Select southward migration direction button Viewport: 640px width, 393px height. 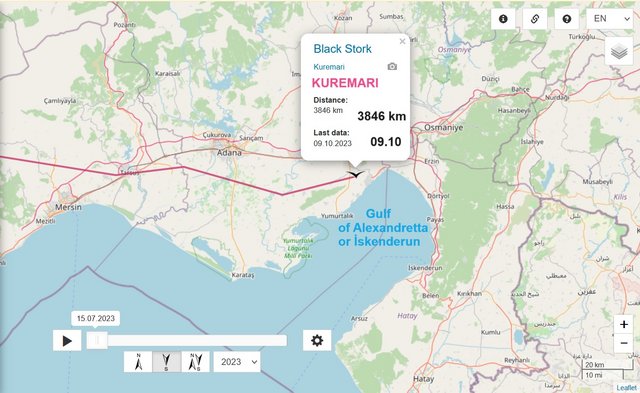click(x=167, y=362)
